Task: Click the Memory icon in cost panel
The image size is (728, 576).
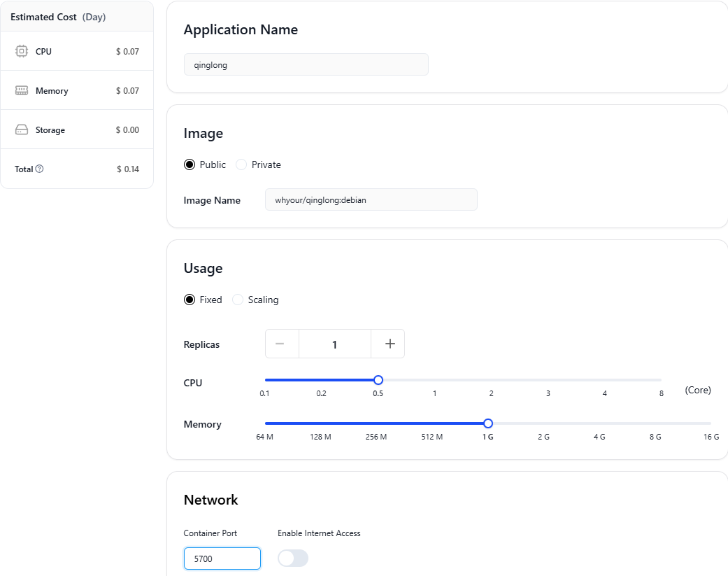Action: 22,91
